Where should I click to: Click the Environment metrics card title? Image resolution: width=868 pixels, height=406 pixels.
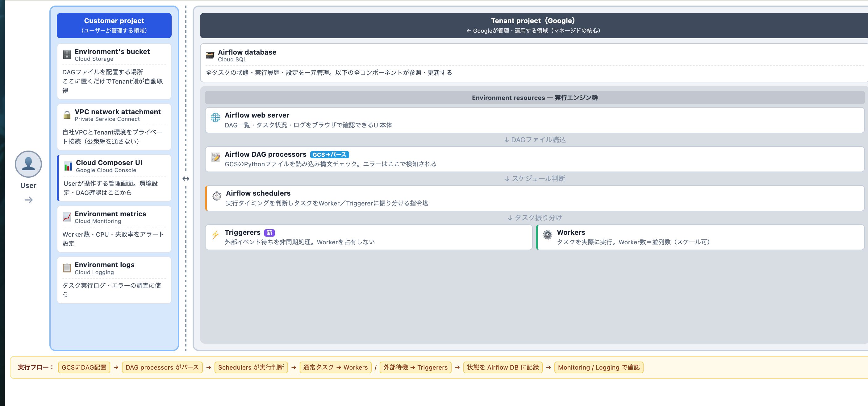(x=110, y=214)
